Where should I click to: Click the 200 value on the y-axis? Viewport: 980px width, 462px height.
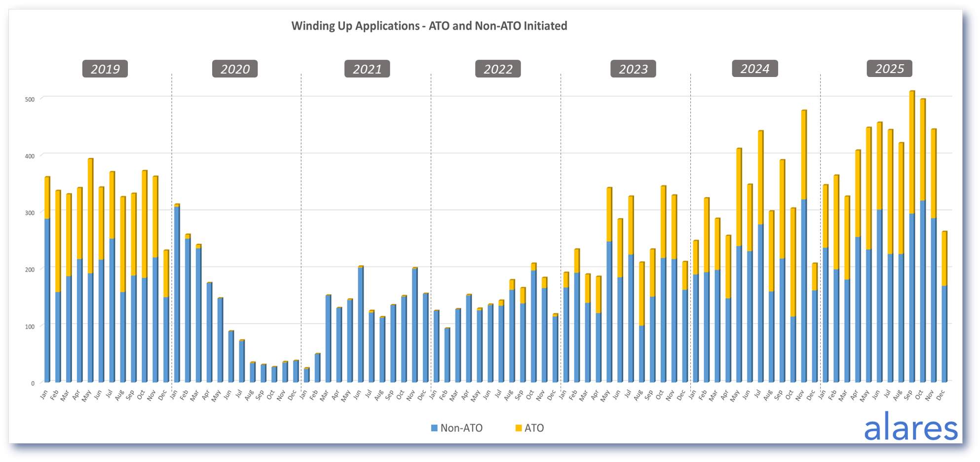coord(30,269)
